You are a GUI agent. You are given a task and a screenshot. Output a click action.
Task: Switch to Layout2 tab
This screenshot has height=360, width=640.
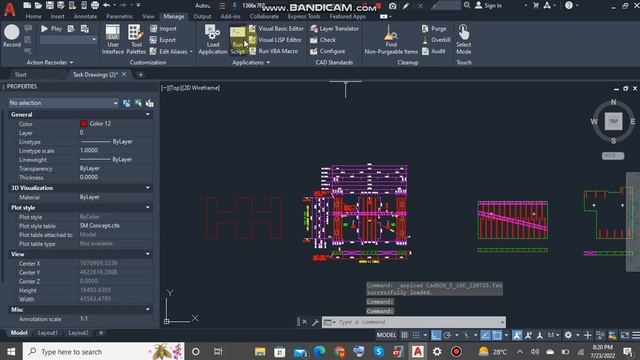click(x=78, y=333)
